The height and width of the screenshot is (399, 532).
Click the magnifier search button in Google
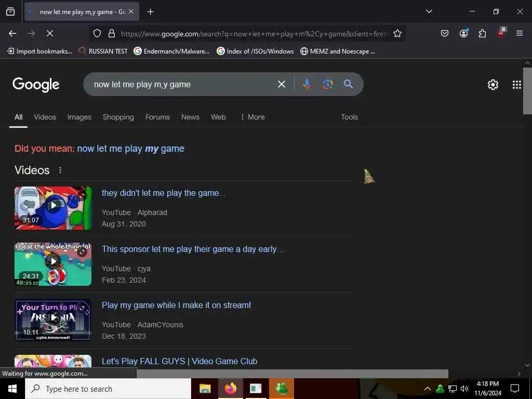tap(348, 84)
